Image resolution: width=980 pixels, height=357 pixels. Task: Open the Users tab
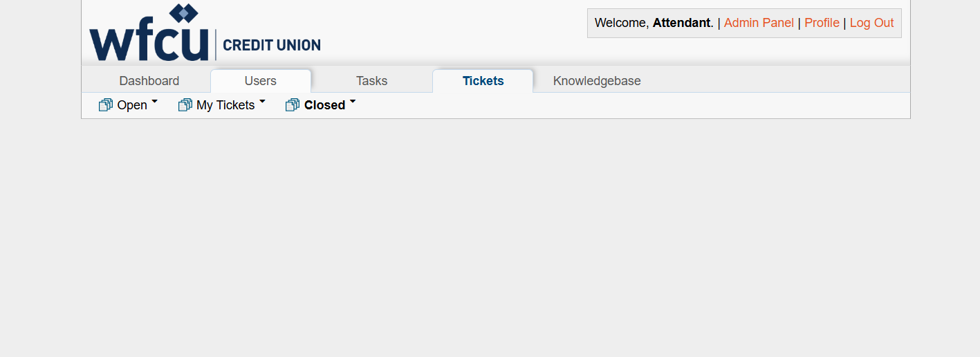coord(260,81)
